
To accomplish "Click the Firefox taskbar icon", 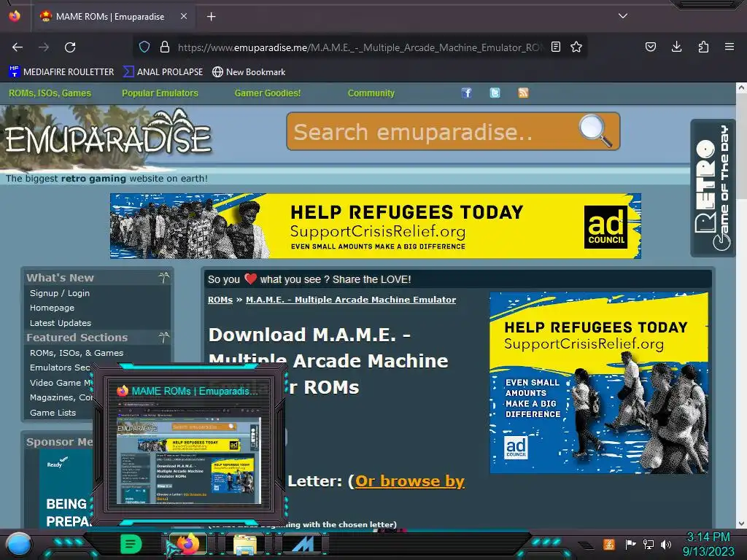I will [x=187, y=544].
